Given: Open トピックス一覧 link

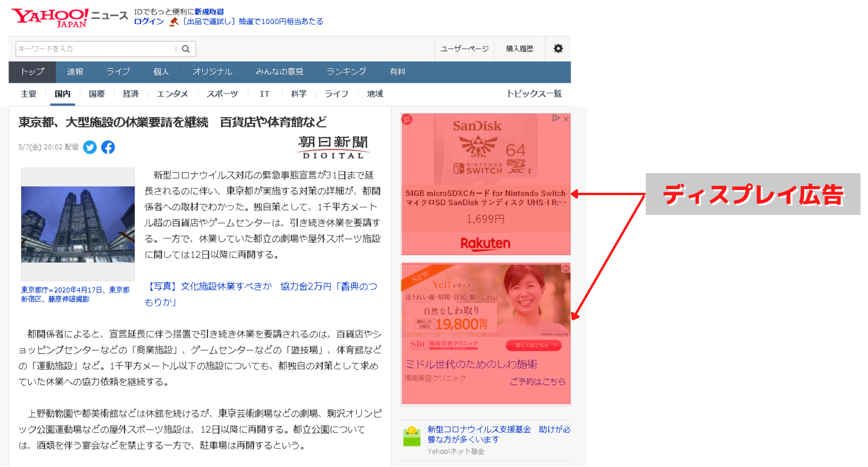Looking at the screenshot, I should pyautogui.click(x=534, y=94).
